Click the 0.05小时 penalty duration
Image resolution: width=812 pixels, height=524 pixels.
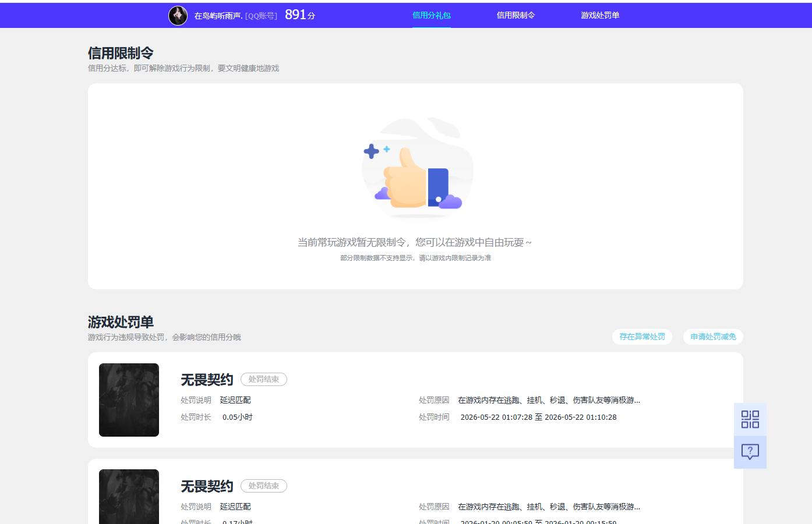pos(238,417)
